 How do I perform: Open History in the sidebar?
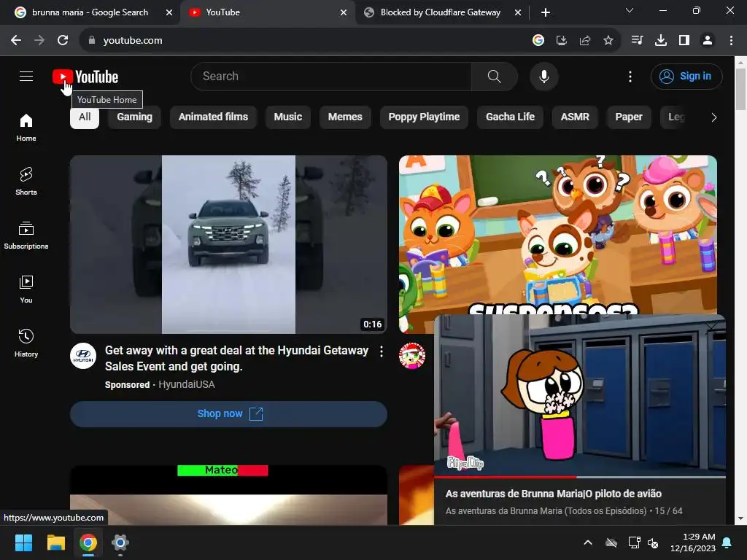point(26,343)
